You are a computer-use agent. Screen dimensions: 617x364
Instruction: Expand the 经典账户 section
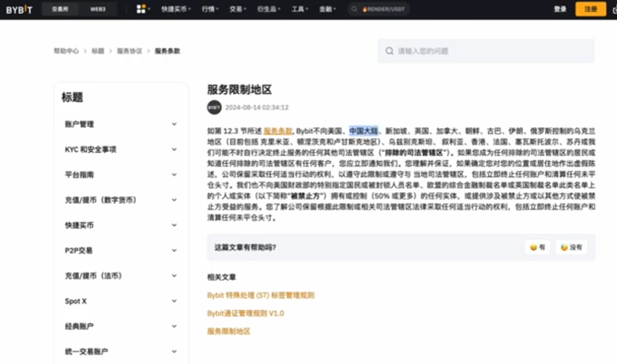click(121, 326)
